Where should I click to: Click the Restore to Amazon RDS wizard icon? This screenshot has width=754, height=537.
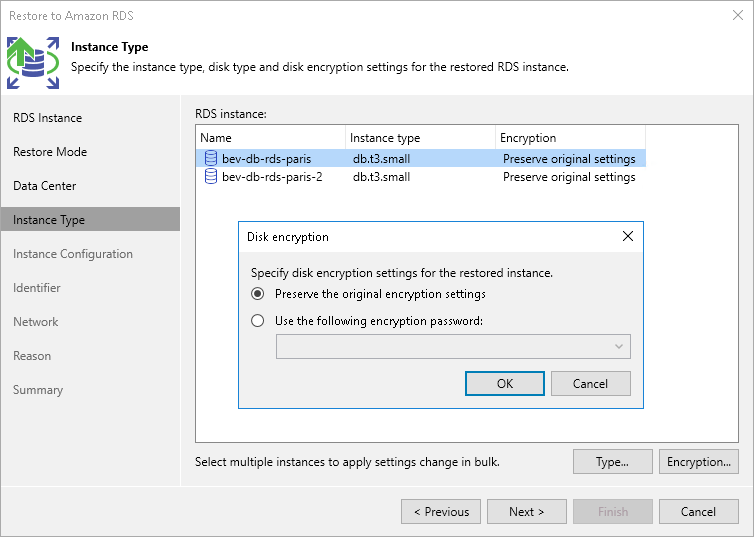(x=33, y=63)
